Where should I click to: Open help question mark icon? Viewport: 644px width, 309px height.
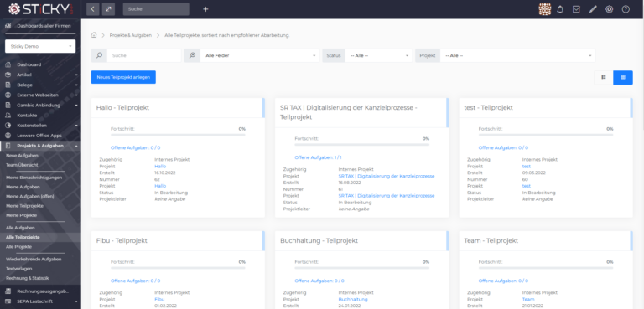(x=626, y=9)
